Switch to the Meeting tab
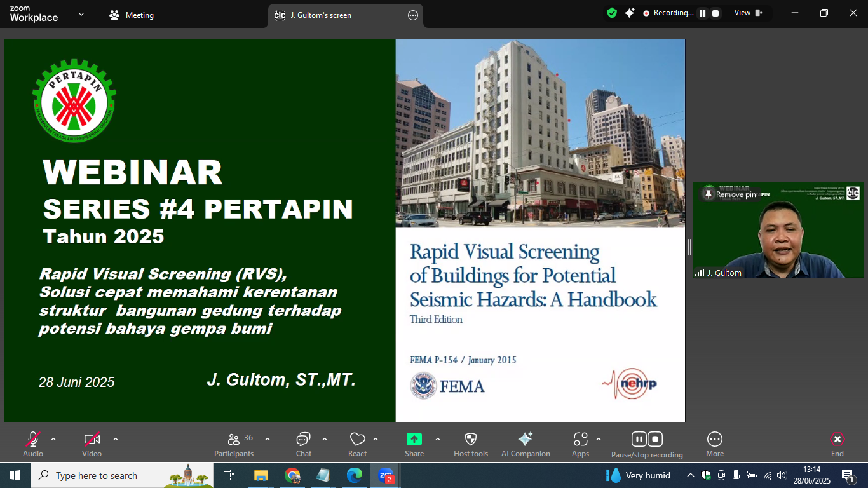 coord(132,15)
